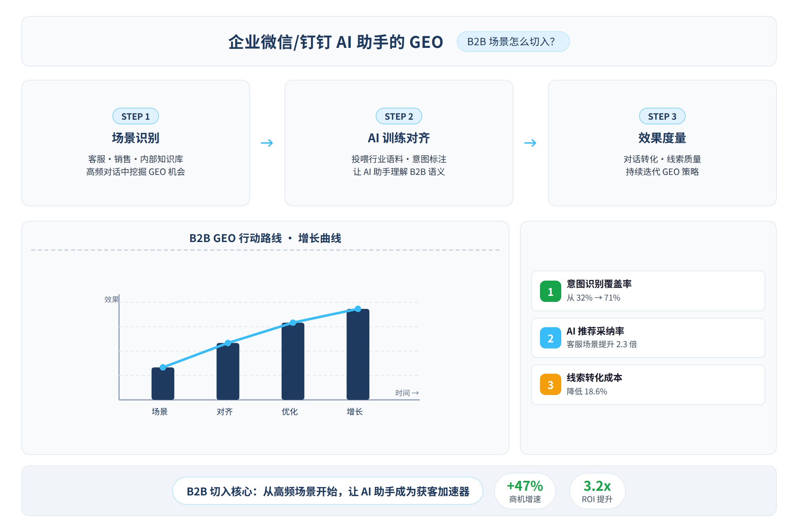This screenshot has width=798, height=532.
Task: Select the STEP 1 badge
Action: pyautogui.click(x=136, y=116)
